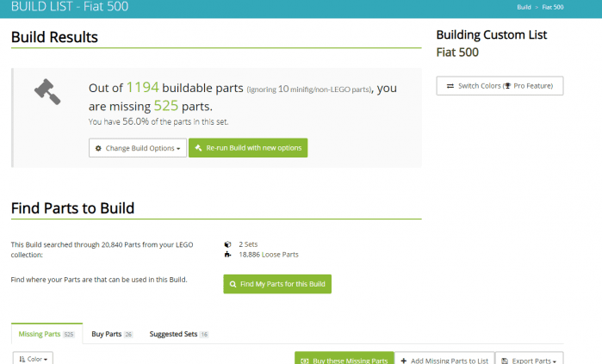The width and height of the screenshot is (602, 364).
Task: Click the 'Find Parts to Build' heading
Action: (72, 208)
